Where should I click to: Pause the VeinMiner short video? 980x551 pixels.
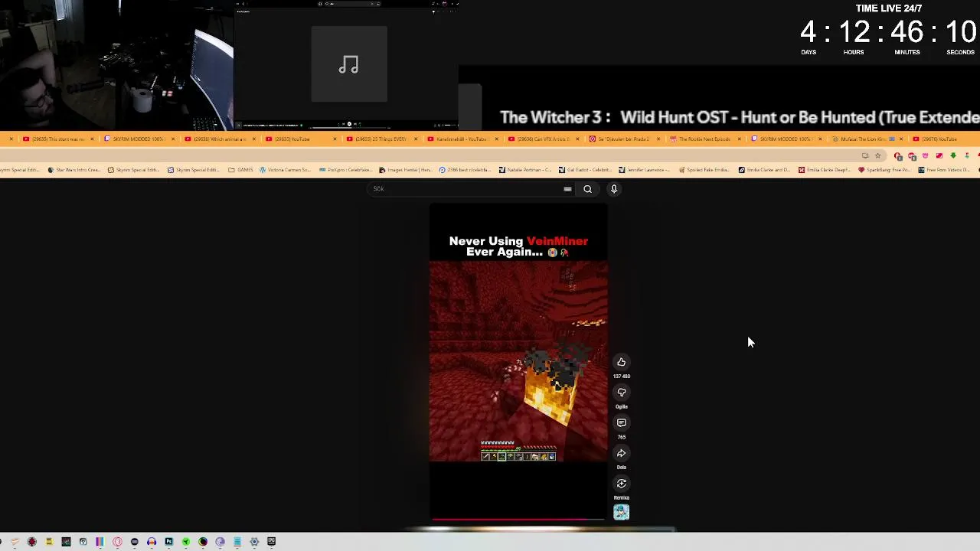(x=518, y=360)
